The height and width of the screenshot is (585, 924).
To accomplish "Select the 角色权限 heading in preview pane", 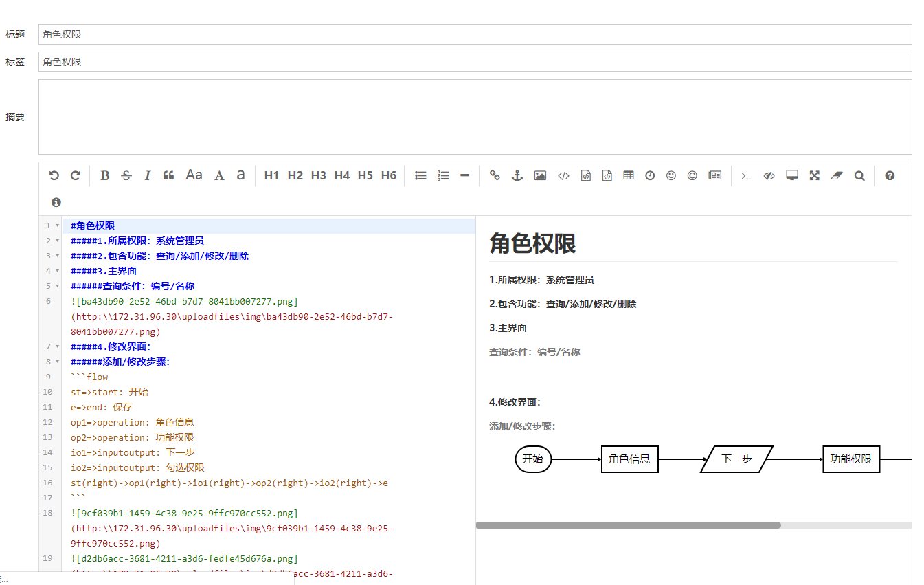I will point(532,243).
